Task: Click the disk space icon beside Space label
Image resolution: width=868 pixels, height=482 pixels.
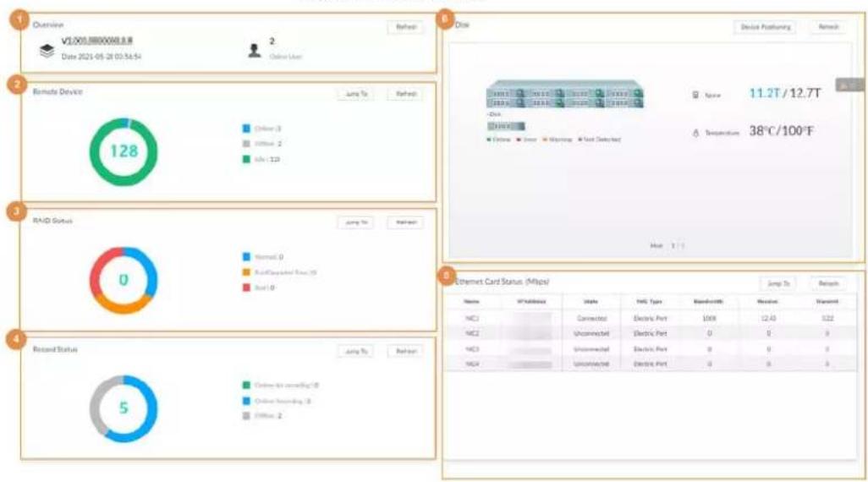Action: click(696, 96)
